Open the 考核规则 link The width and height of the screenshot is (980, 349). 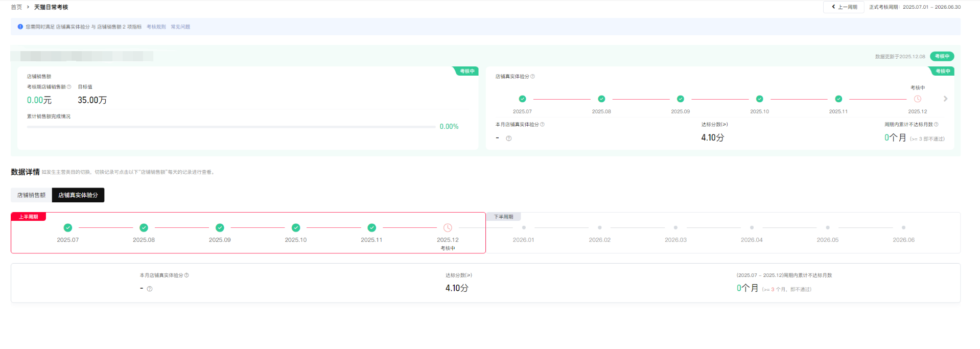coord(156,27)
